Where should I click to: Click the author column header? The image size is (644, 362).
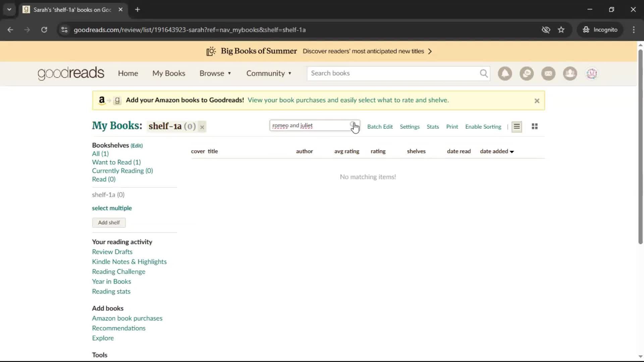point(304,151)
